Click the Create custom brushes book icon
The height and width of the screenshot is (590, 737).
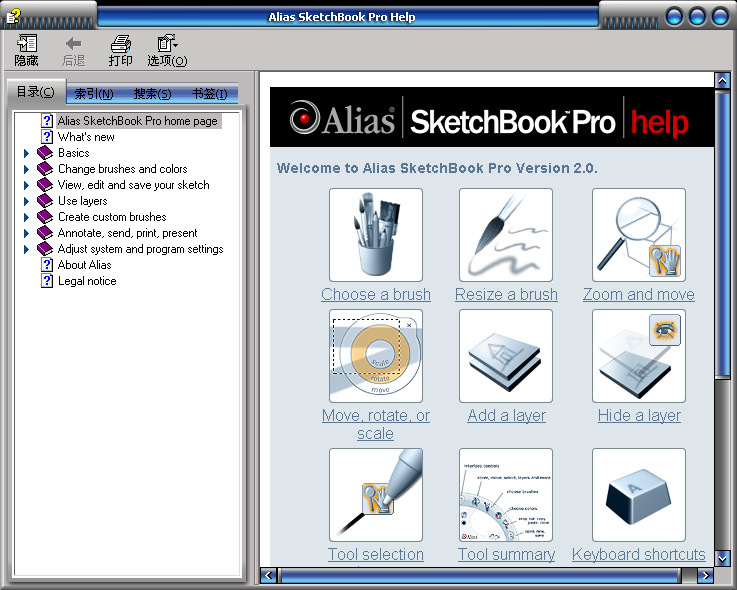(x=45, y=217)
